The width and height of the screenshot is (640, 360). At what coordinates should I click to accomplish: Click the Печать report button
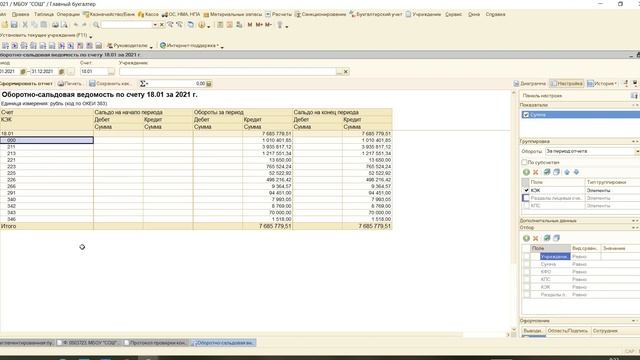[70, 84]
